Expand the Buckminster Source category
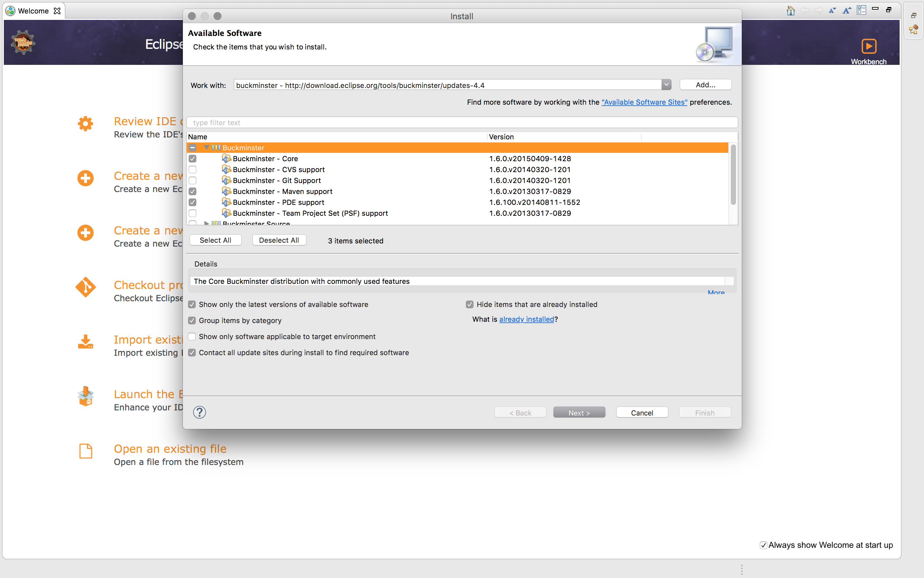 tap(206, 223)
